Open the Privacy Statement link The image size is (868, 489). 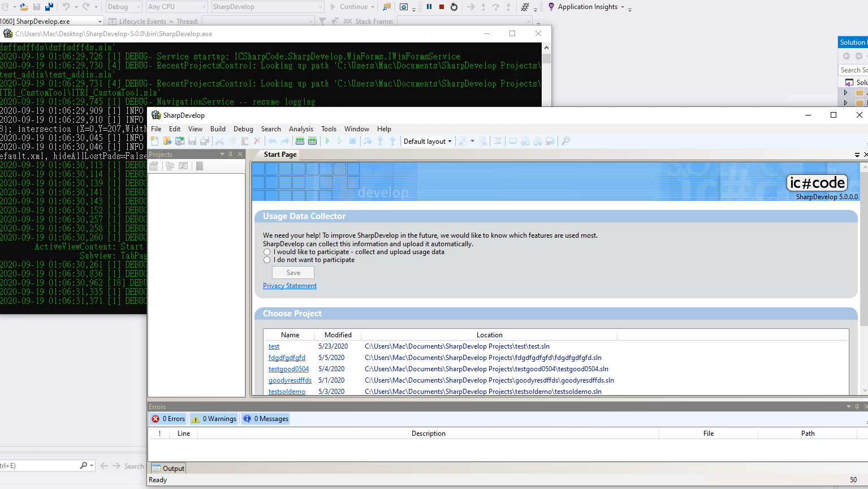click(290, 285)
